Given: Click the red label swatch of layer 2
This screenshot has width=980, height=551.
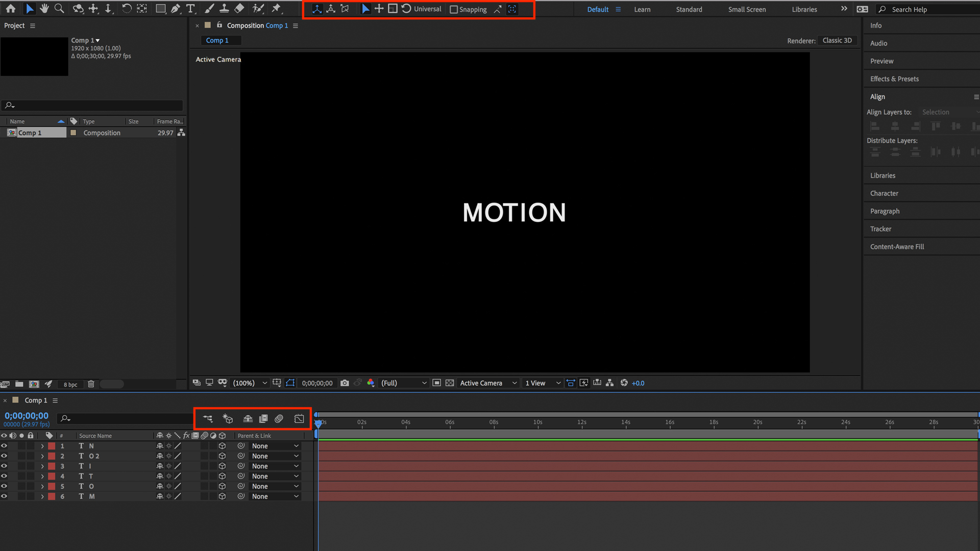Looking at the screenshot, I should pos(52,456).
